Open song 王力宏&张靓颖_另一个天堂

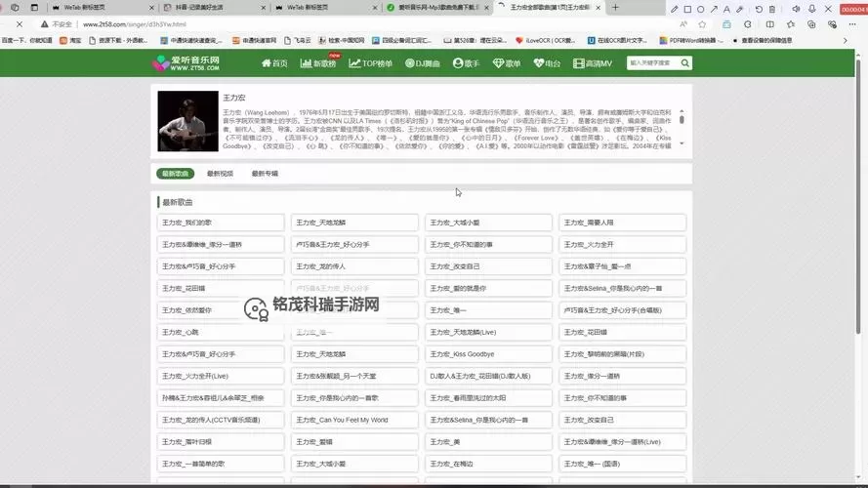click(354, 376)
